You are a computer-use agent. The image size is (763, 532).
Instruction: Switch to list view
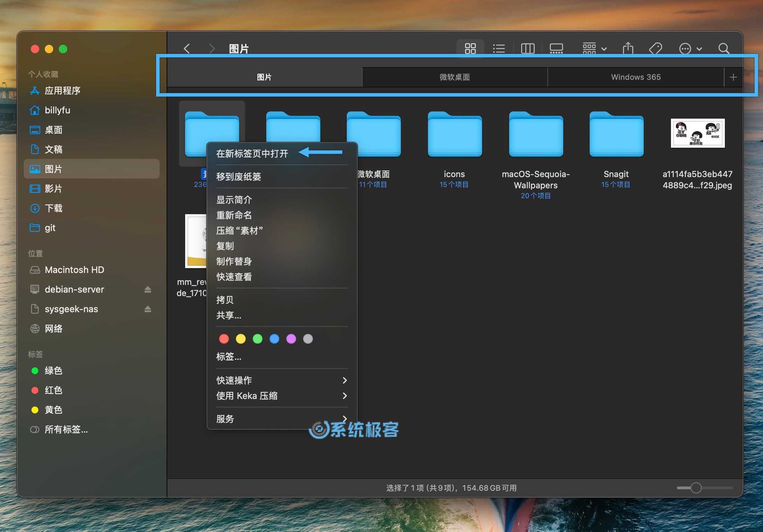(x=499, y=48)
